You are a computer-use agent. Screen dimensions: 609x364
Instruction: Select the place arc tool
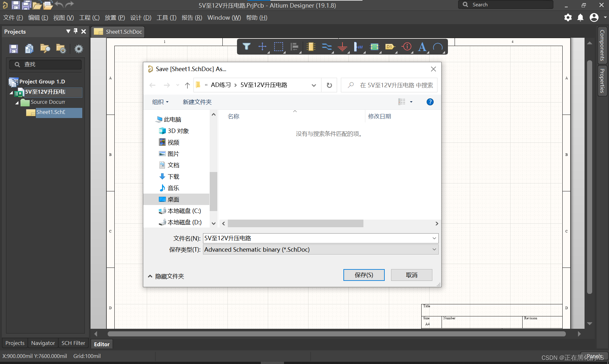point(438,47)
